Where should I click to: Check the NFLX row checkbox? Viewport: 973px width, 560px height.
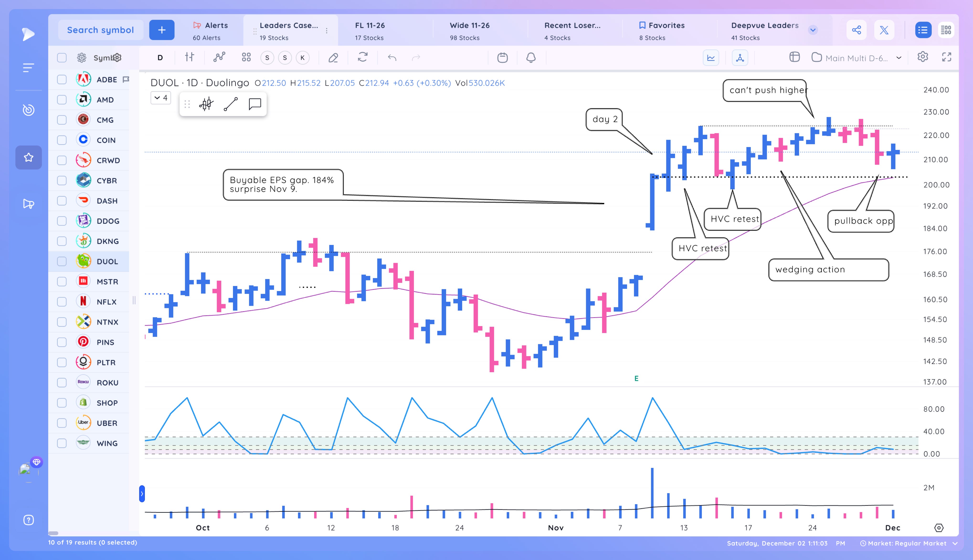62,302
